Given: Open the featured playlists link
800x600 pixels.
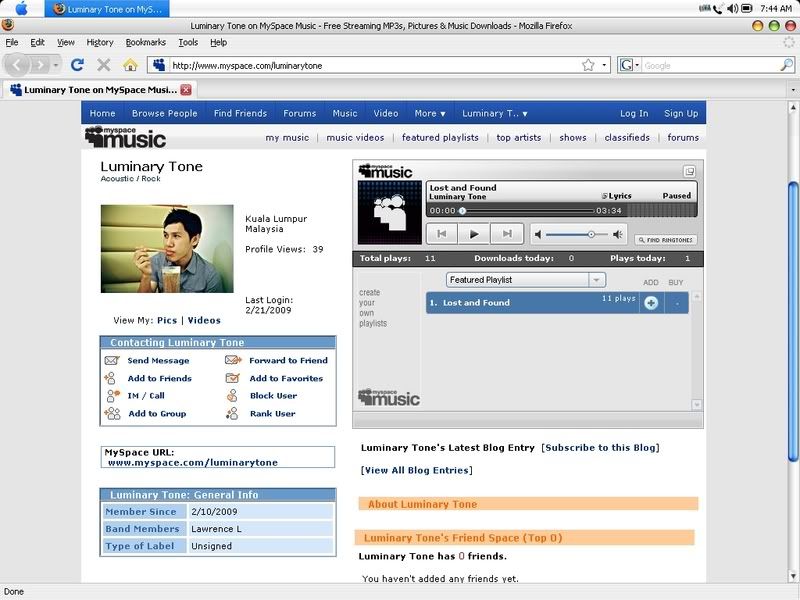Looking at the screenshot, I should 440,137.
